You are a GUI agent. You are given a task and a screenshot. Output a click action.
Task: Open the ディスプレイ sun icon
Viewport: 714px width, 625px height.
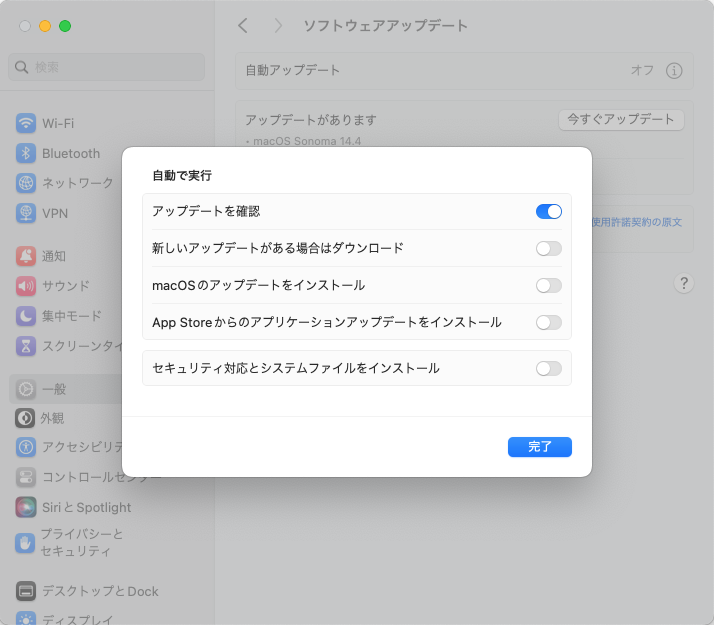26,618
